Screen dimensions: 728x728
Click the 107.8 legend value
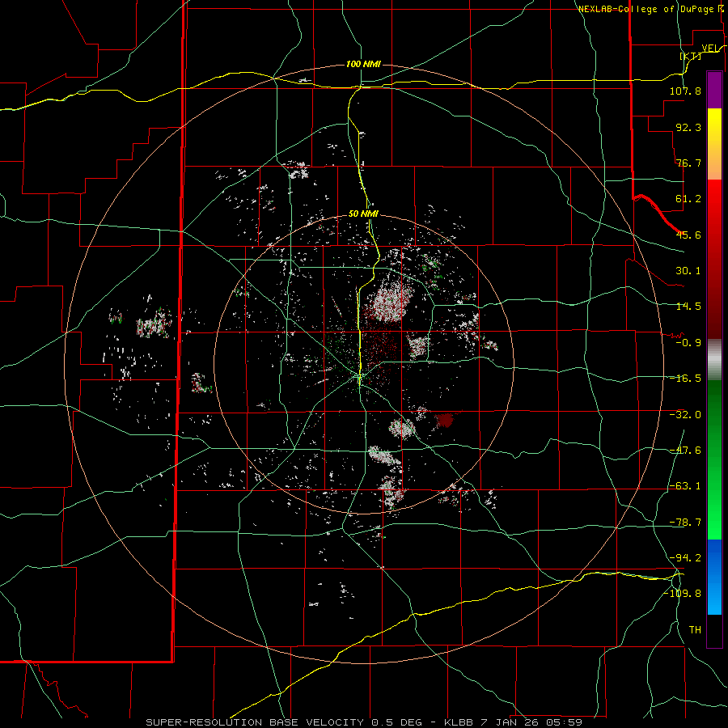coord(685,91)
